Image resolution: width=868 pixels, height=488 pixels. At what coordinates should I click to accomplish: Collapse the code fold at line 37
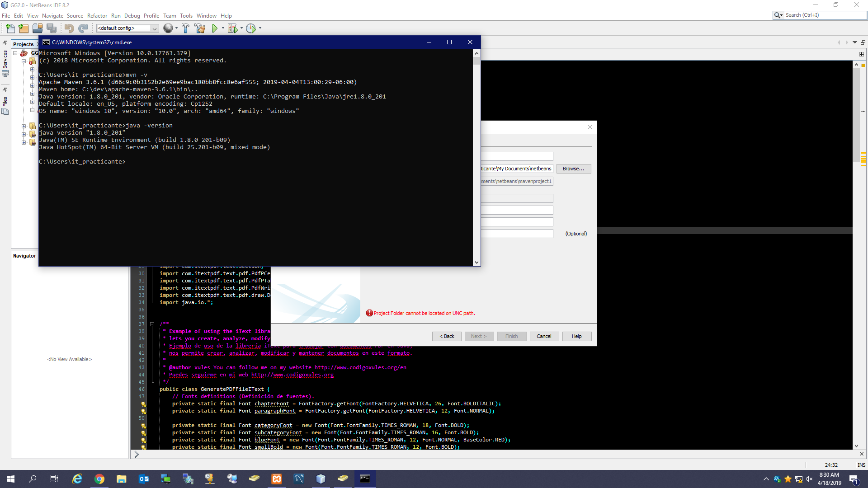pyautogui.click(x=152, y=324)
